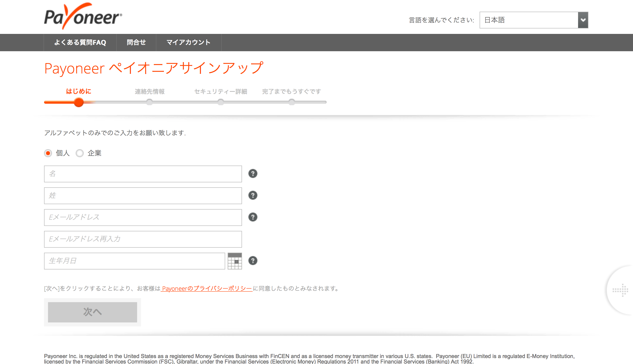Click progress dot under 完了までもうすぐです
Screen dimensions: 633x364
(292, 102)
